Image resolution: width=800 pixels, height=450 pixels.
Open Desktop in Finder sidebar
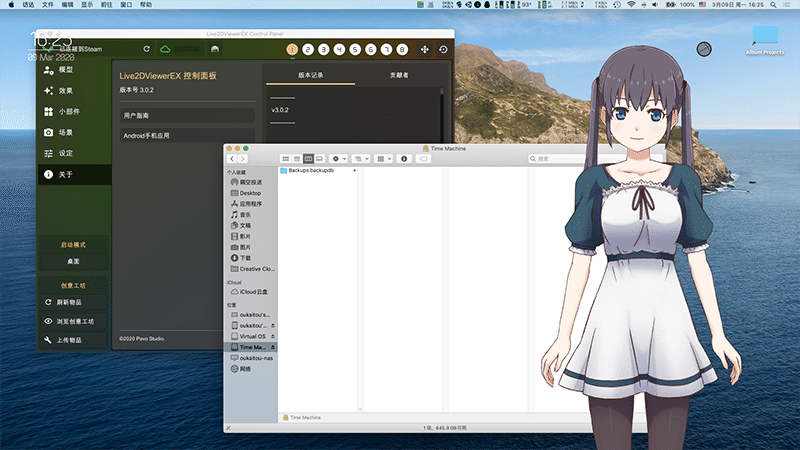[x=251, y=193]
